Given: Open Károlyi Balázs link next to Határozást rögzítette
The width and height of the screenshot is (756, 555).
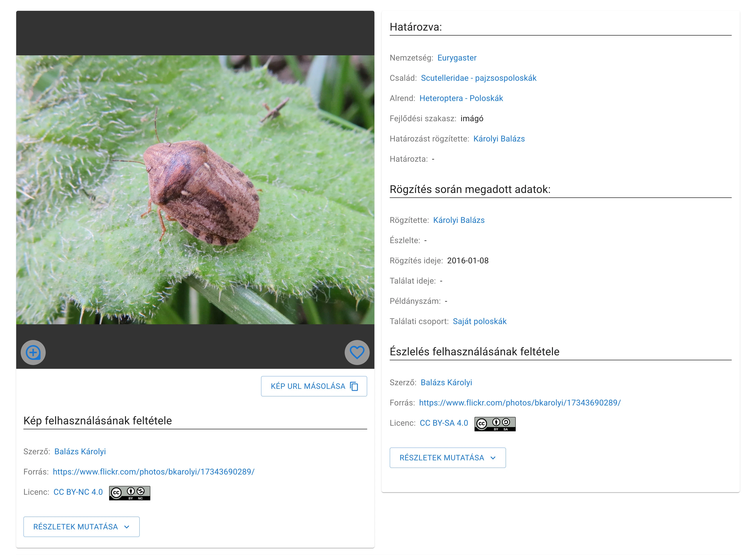Looking at the screenshot, I should (x=499, y=139).
